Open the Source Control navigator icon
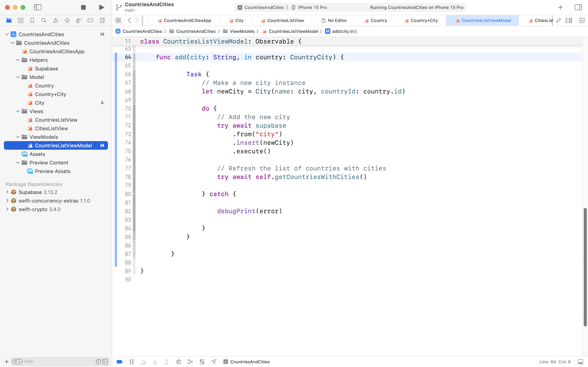This screenshot has height=367, width=588. point(21,20)
